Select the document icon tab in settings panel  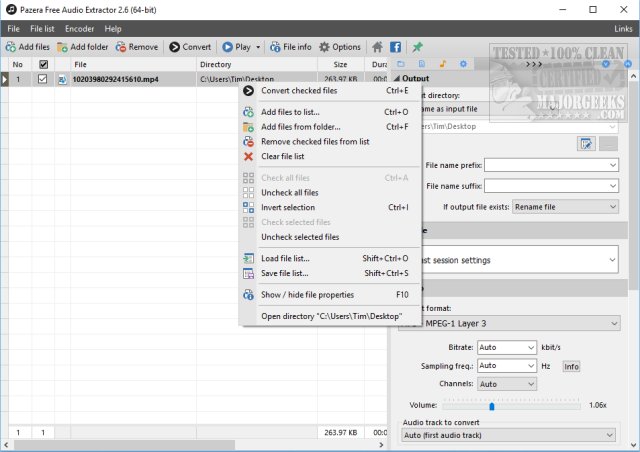tap(422, 64)
